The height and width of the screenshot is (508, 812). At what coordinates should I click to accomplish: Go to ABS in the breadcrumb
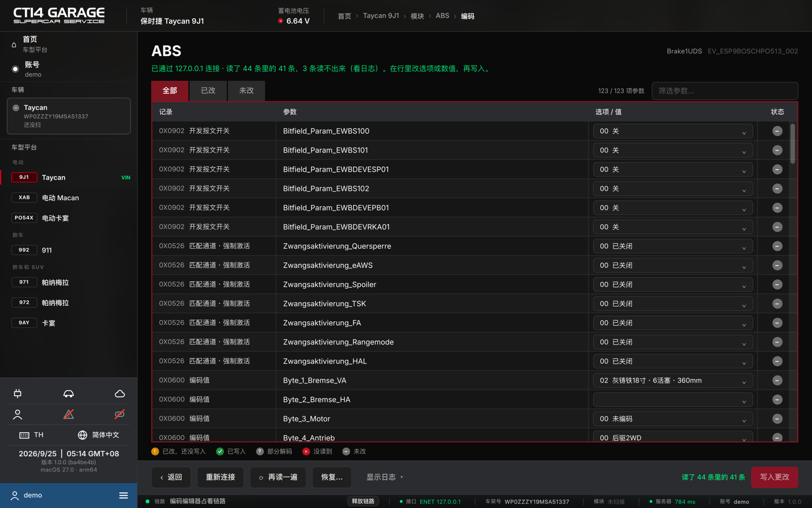[x=442, y=16]
